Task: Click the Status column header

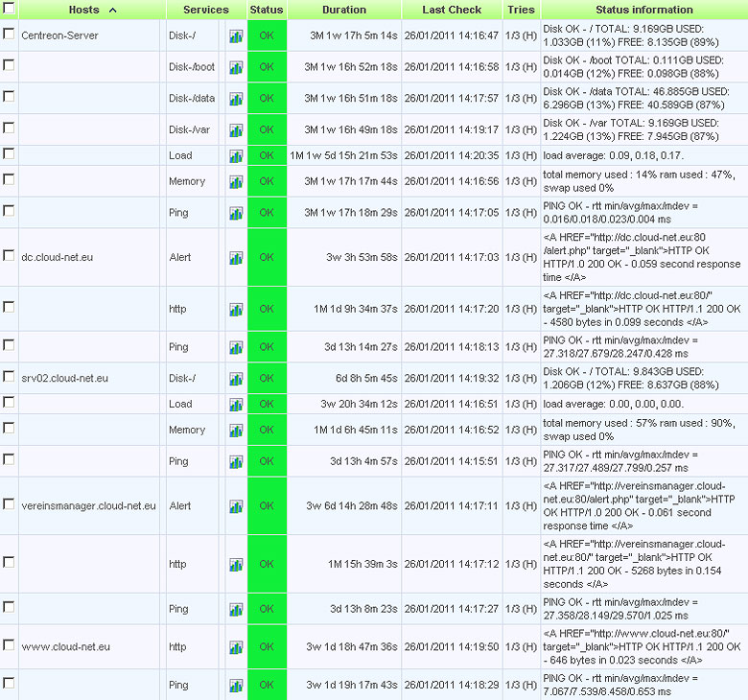Action: click(x=267, y=10)
